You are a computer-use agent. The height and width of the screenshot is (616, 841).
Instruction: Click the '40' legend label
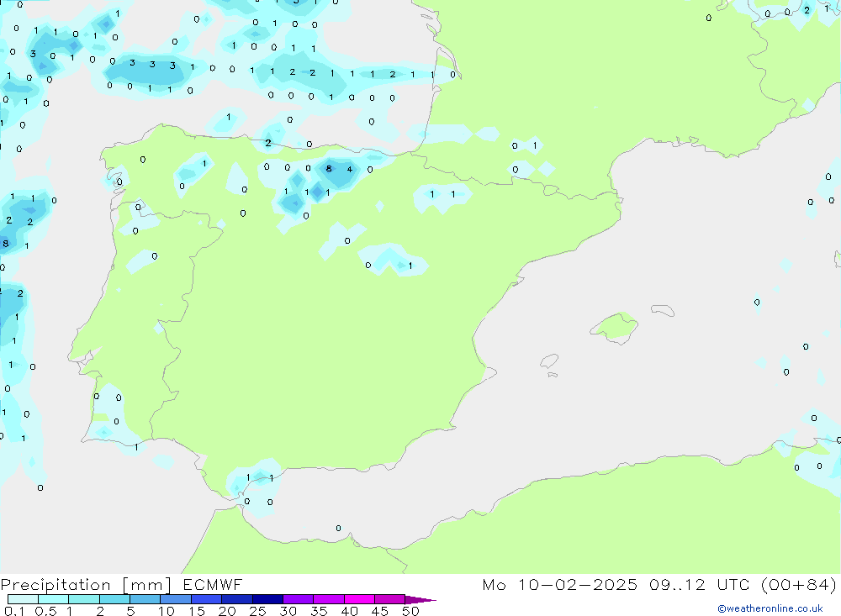point(349,611)
